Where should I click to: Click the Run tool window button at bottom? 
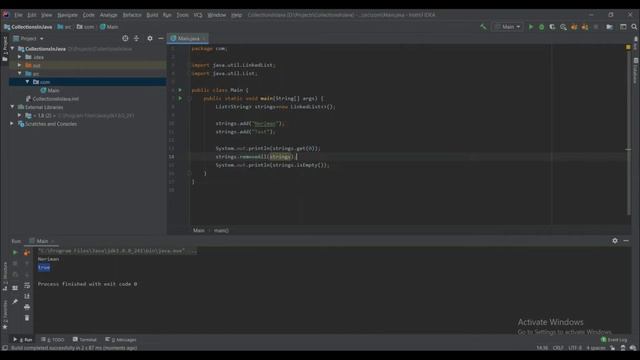click(x=23, y=340)
